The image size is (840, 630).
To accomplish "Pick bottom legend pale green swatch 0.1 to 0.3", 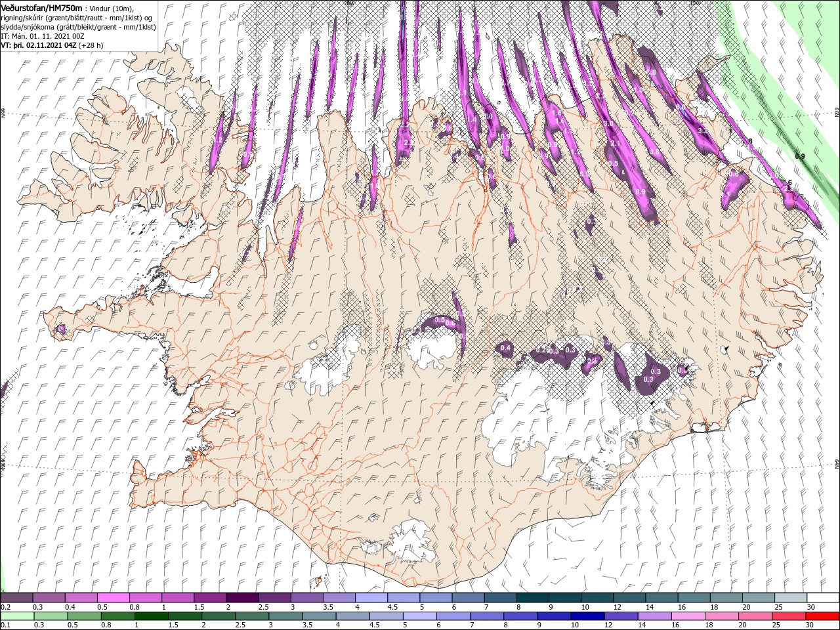I will (x=17, y=616).
